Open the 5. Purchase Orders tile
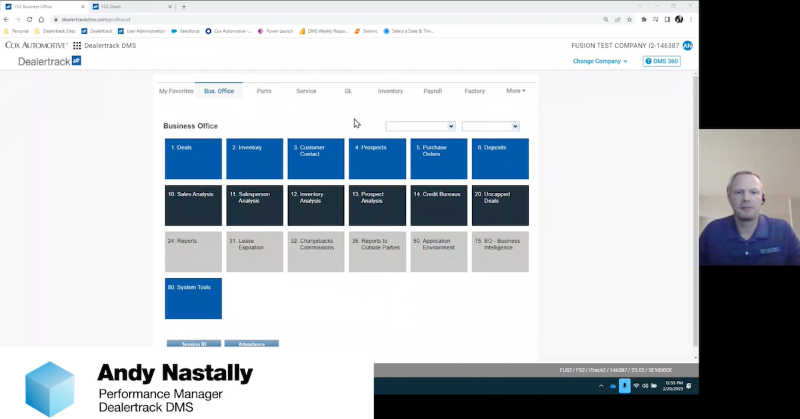 (439, 159)
